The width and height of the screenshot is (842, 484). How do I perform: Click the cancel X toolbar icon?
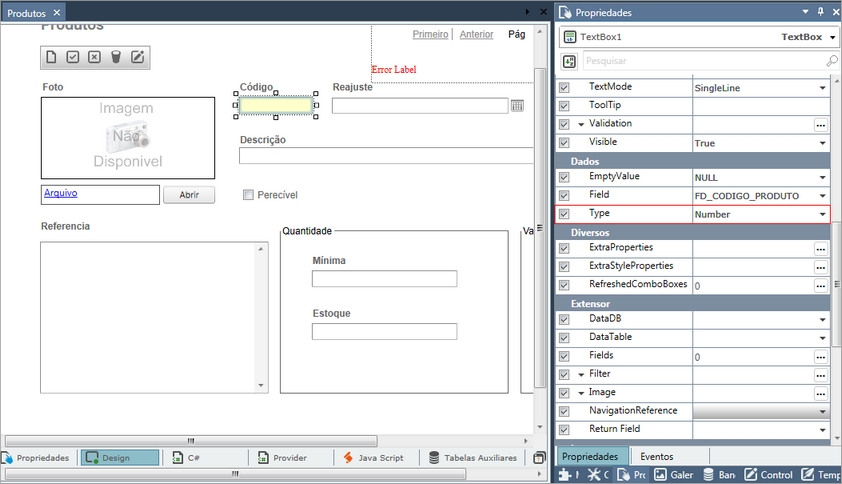(94, 57)
